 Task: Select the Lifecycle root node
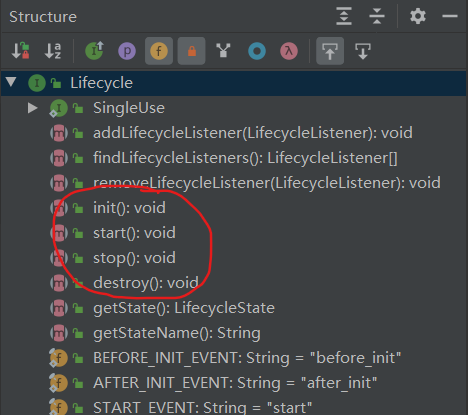tap(233, 83)
